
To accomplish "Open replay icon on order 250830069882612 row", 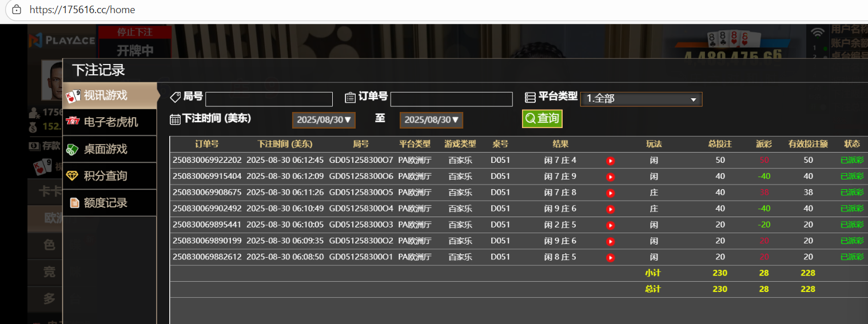I will (610, 258).
